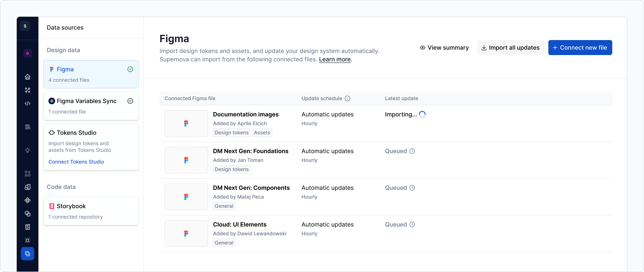This screenshot has height=272, width=644.
Task: Click Importing… status text
Action: click(x=401, y=114)
